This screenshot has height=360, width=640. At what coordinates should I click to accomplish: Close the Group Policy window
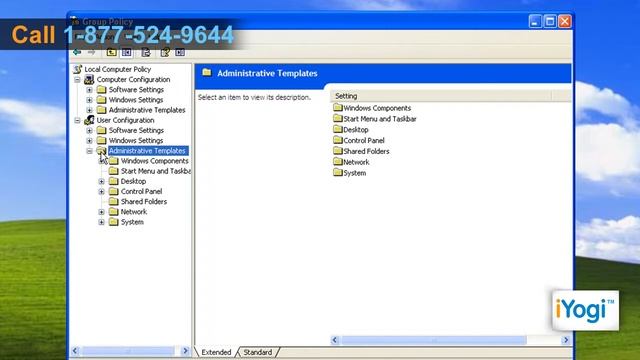pos(565,21)
